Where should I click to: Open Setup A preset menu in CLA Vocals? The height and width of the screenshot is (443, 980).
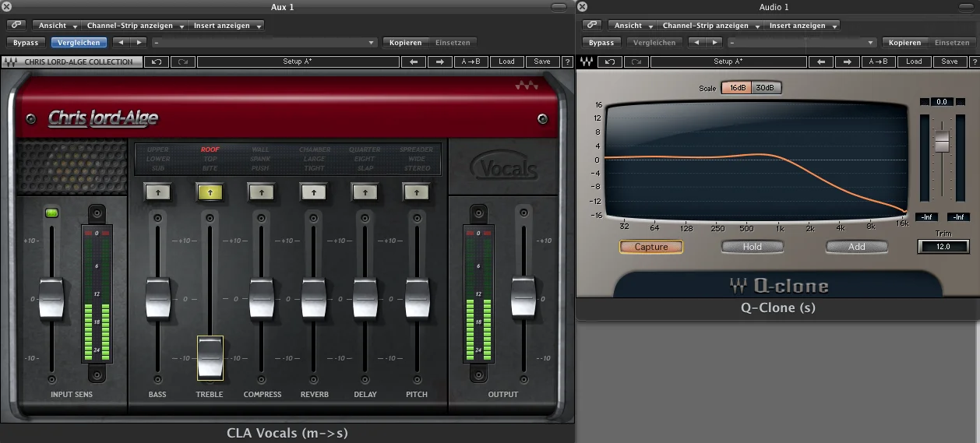[x=298, y=62]
